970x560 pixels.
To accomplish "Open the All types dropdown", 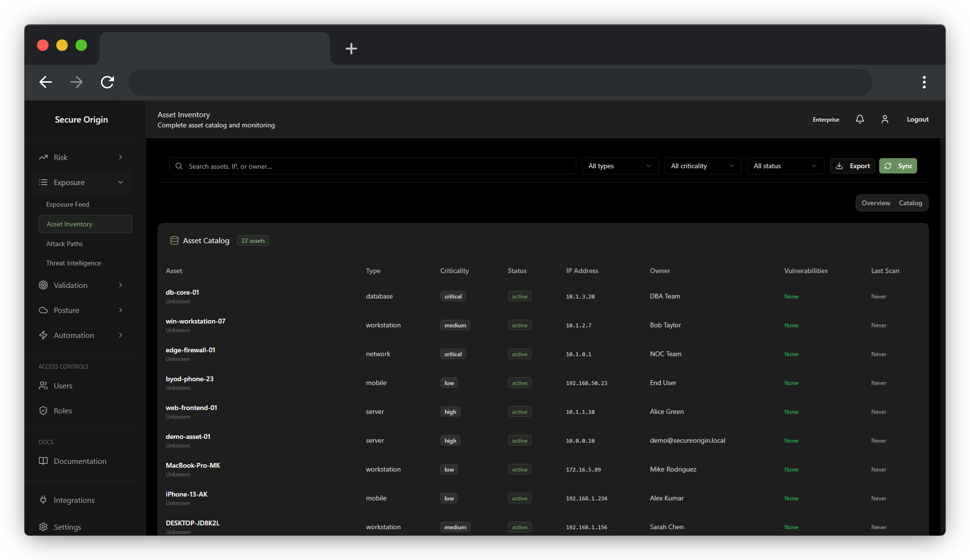I will (x=620, y=166).
